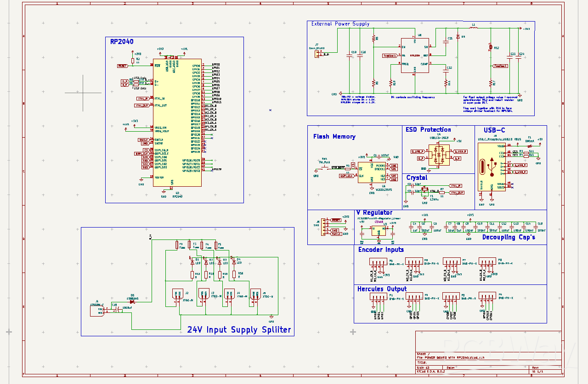Click the linear voltage regulator U1
This screenshot has height=384, width=588.
(x=379, y=230)
